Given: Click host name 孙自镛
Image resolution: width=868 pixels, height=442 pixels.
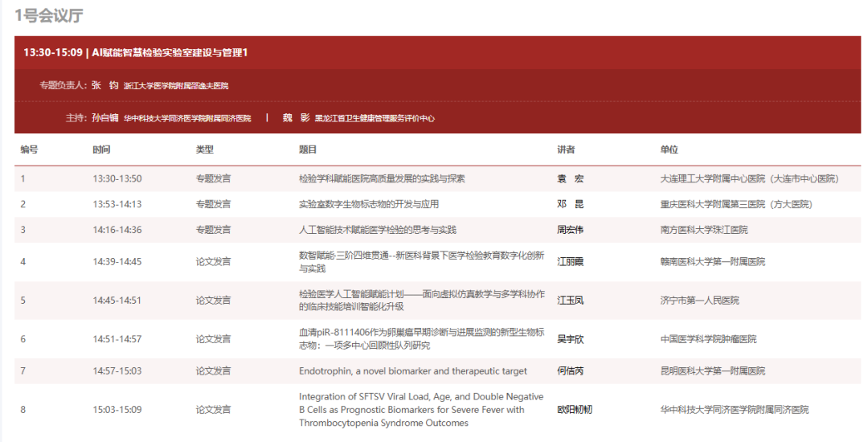Looking at the screenshot, I should [x=104, y=118].
